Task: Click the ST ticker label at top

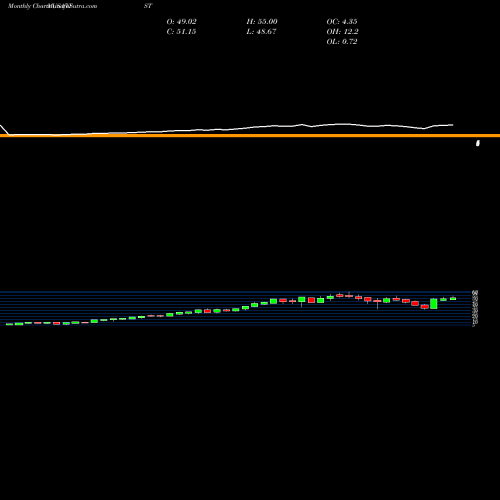Action: click(x=148, y=6)
